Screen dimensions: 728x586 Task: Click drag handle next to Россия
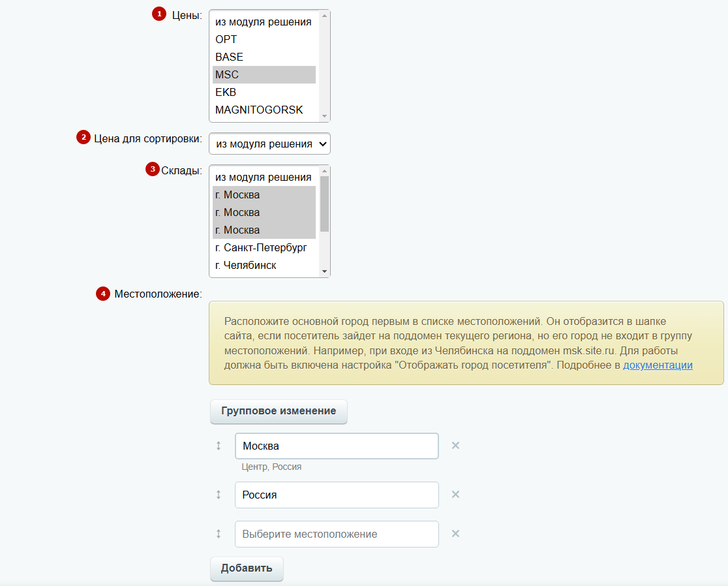pos(219,495)
